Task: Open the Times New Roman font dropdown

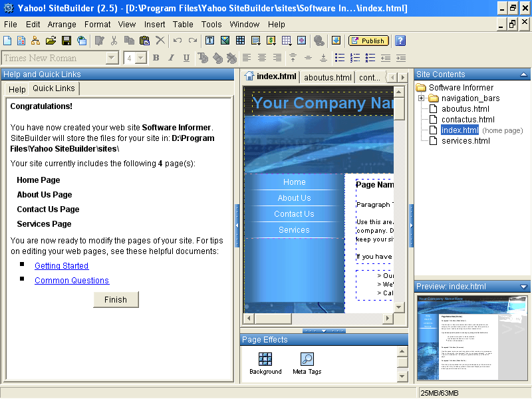Action: click(x=111, y=58)
